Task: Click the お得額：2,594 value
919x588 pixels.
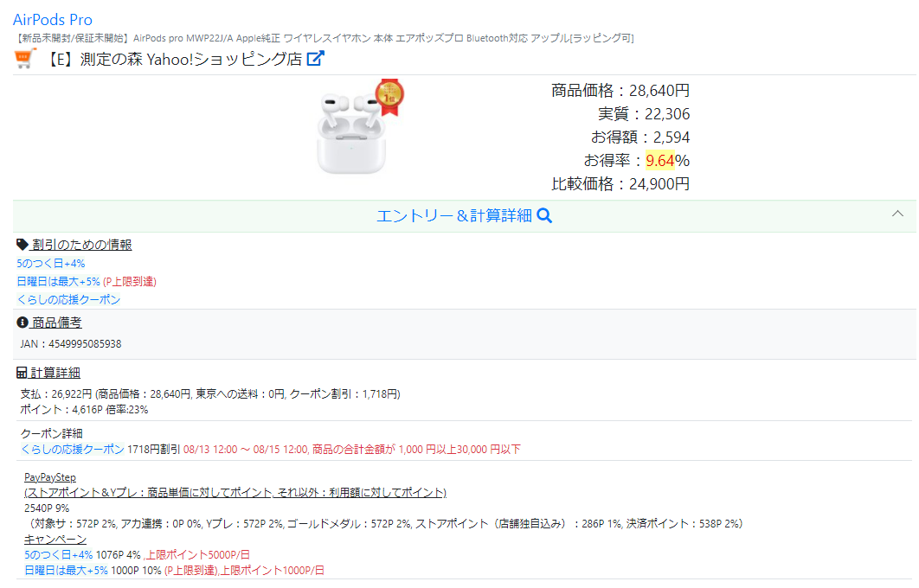Action: pyautogui.click(x=640, y=137)
